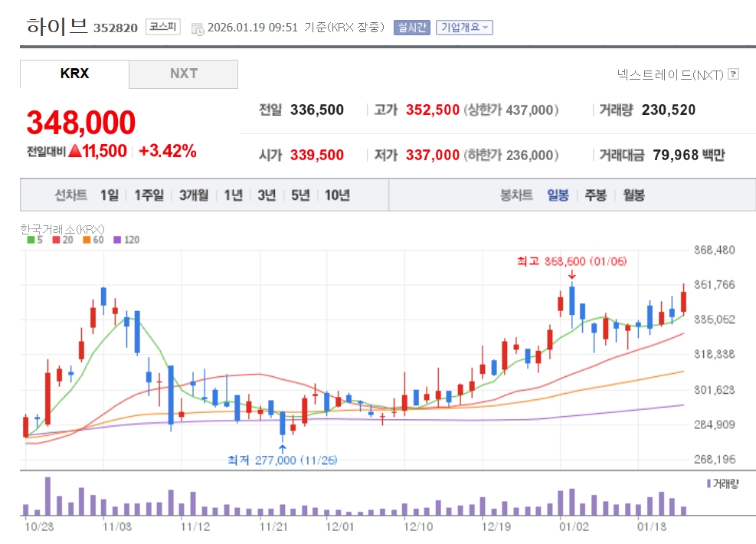Image resolution: width=756 pixels, height=544 pixels.
Task: Show the 5년 line chart
Action: 300,195
